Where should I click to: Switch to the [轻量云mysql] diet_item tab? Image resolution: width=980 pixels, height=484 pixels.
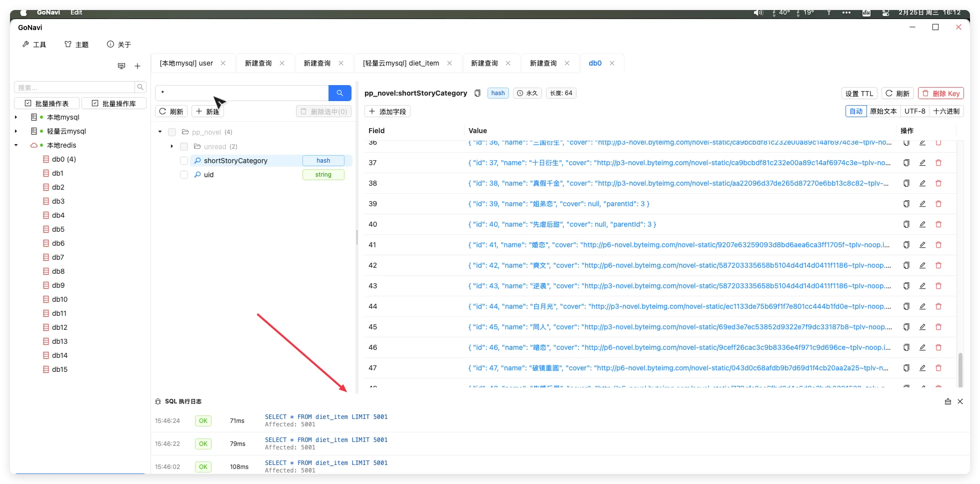(x=400, y=63)
